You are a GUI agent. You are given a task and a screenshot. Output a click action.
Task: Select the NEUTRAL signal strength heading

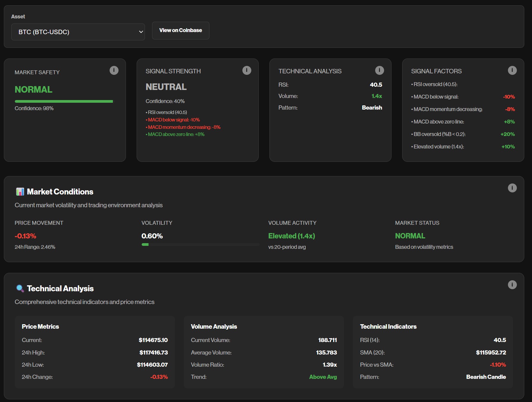(166, 87)
